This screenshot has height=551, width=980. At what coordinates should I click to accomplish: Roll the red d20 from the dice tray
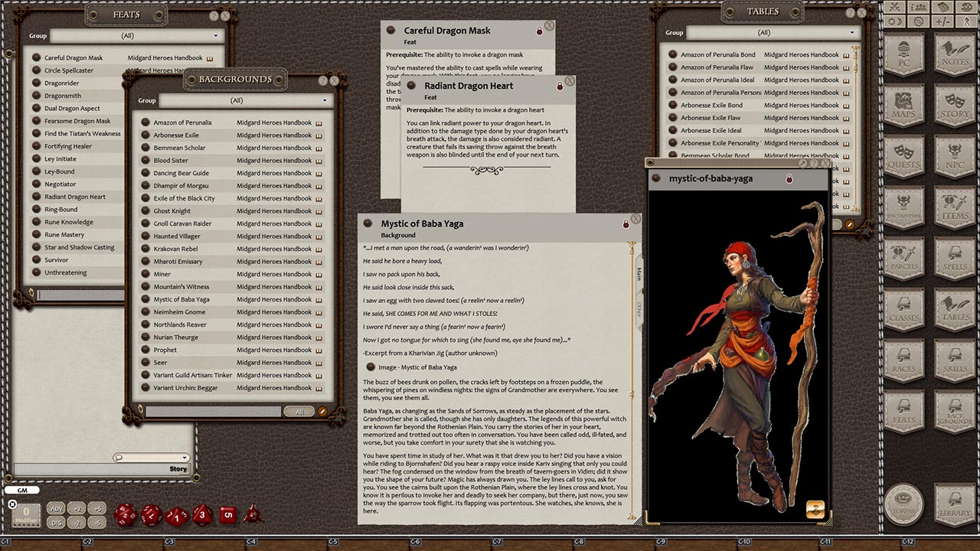[125, 516]
